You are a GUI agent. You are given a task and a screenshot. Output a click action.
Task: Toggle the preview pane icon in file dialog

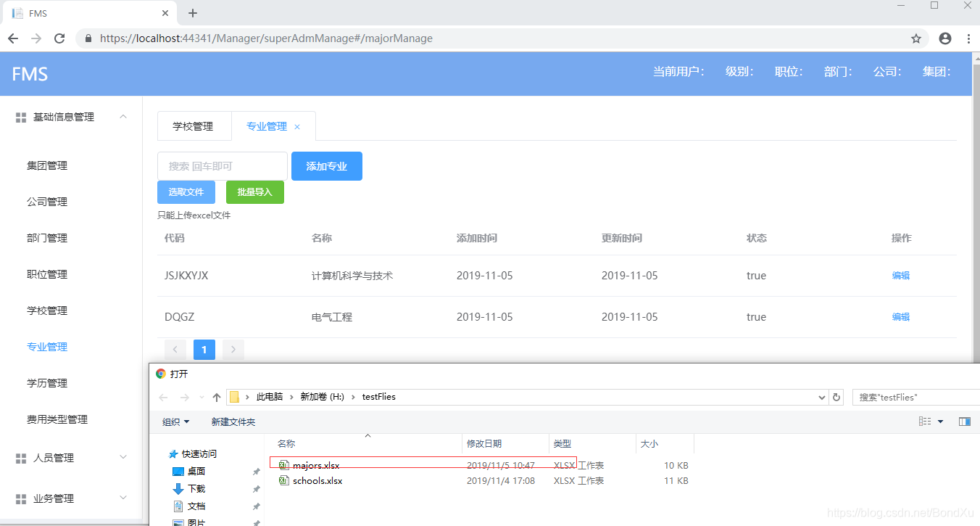pyautogui.click(x=965, y=421)
